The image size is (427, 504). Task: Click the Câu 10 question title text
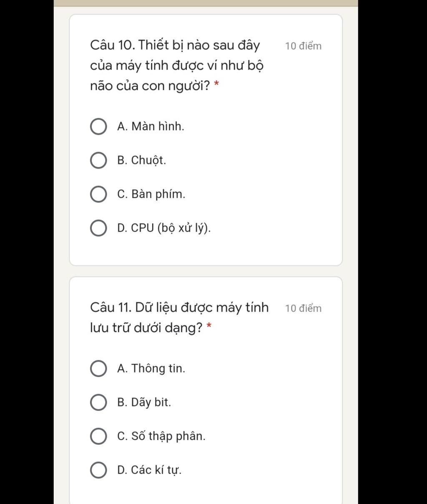tap(177, 66)
